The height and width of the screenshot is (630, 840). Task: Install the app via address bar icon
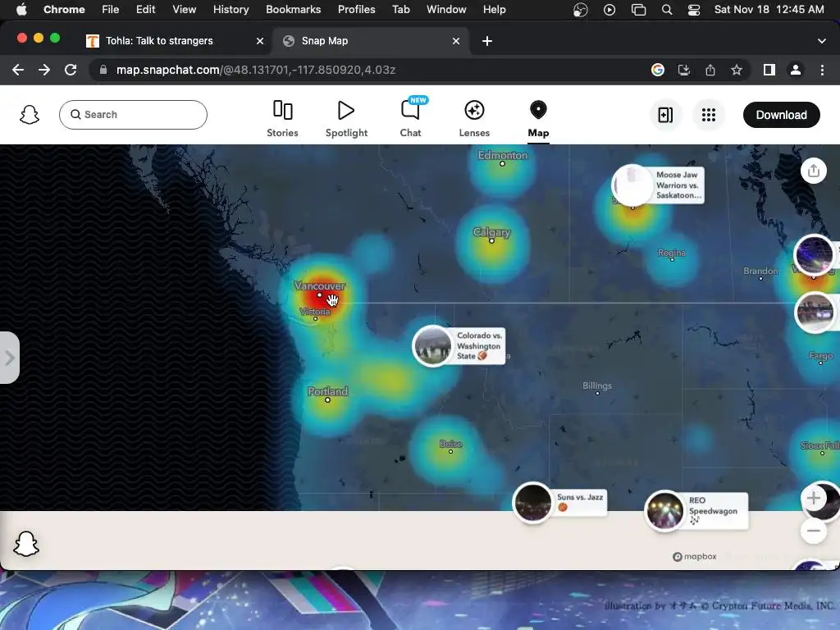click(683, 70)
